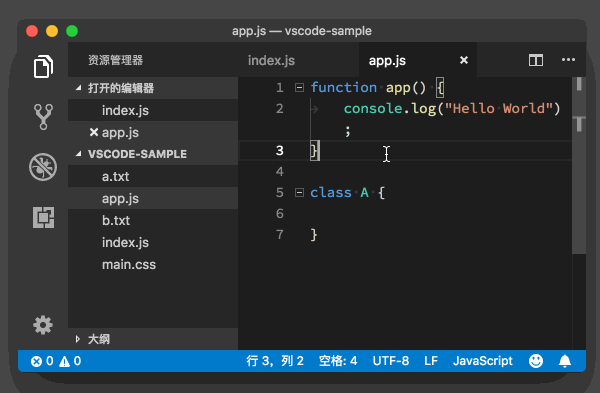Click the JavaScript language mode in the status bar

483,361
